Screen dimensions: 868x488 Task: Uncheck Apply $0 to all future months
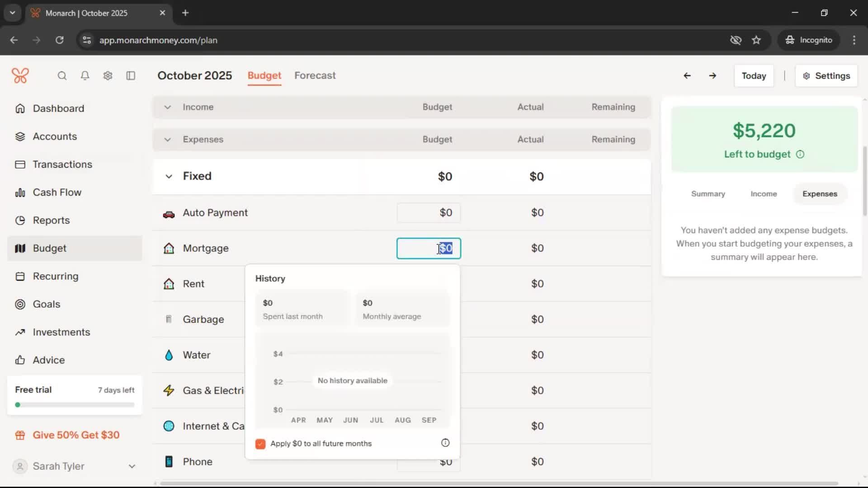pyautogui.click(x=260, y=444)
